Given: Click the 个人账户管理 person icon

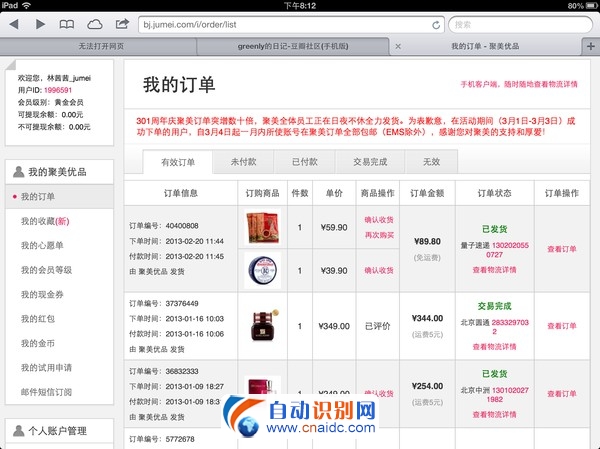Looking at the screenshot, I should tap(18, 431).
